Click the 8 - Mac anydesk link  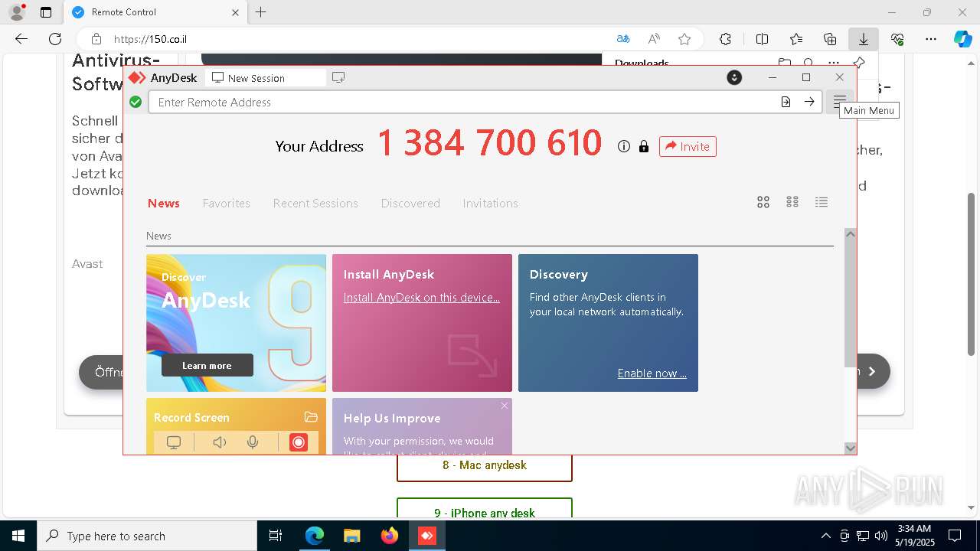point(485,465)
